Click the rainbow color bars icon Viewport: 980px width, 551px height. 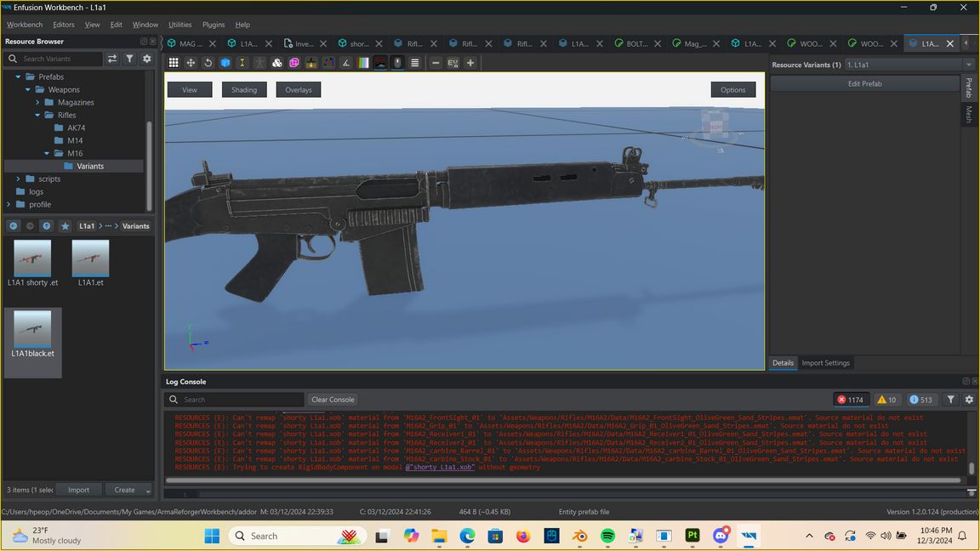(x=363, y=63)
